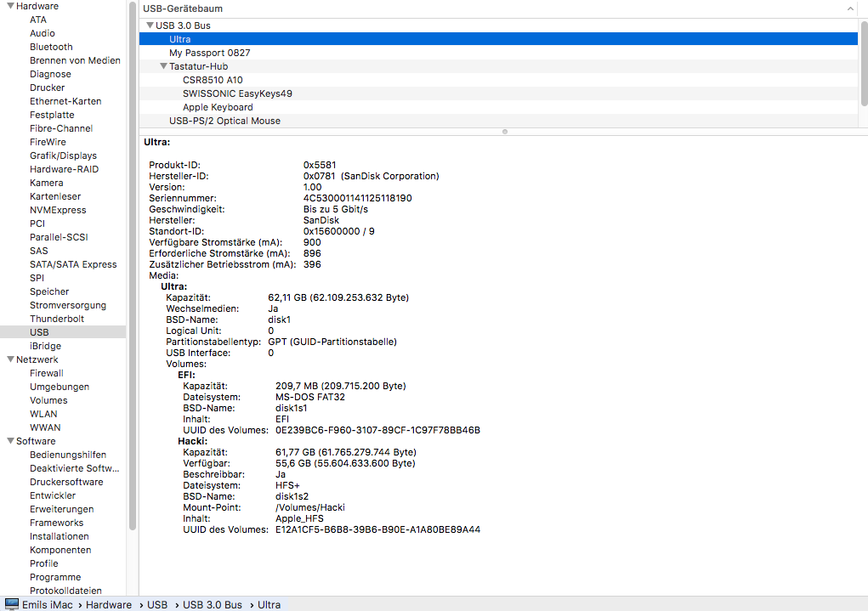This screenshot has height=611, width=868.
Task: Click the sort chevron in USB-Gerätebaum header
Action: (850, 8)
